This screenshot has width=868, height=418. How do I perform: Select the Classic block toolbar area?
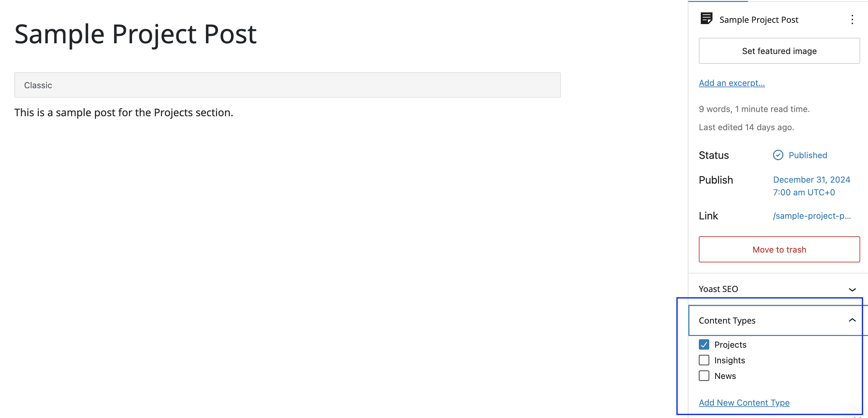click(x=287, y=85)
